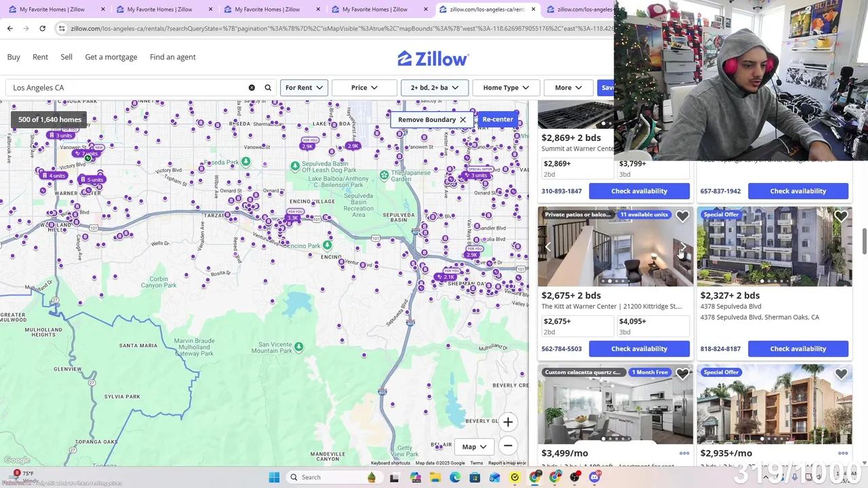This screenshot has height=488, width=868.
Task: Open the More filters dropdown
Action: point(568,87)
